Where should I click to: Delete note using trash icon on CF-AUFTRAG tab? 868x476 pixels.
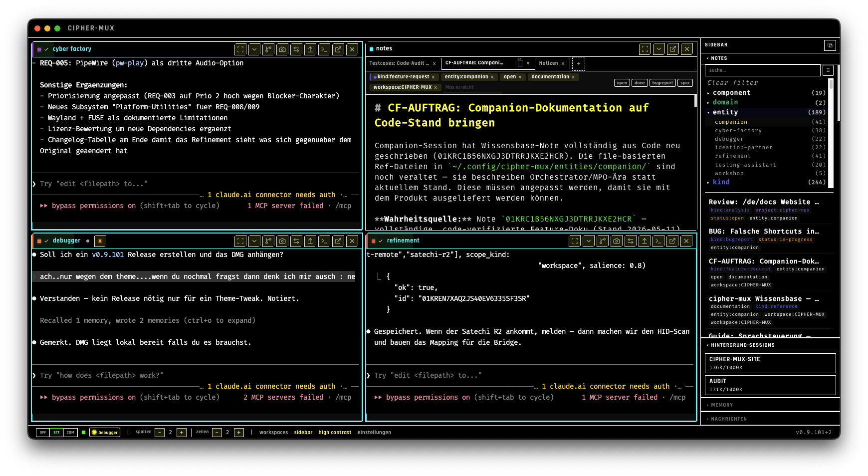click(x=520, y=63)
